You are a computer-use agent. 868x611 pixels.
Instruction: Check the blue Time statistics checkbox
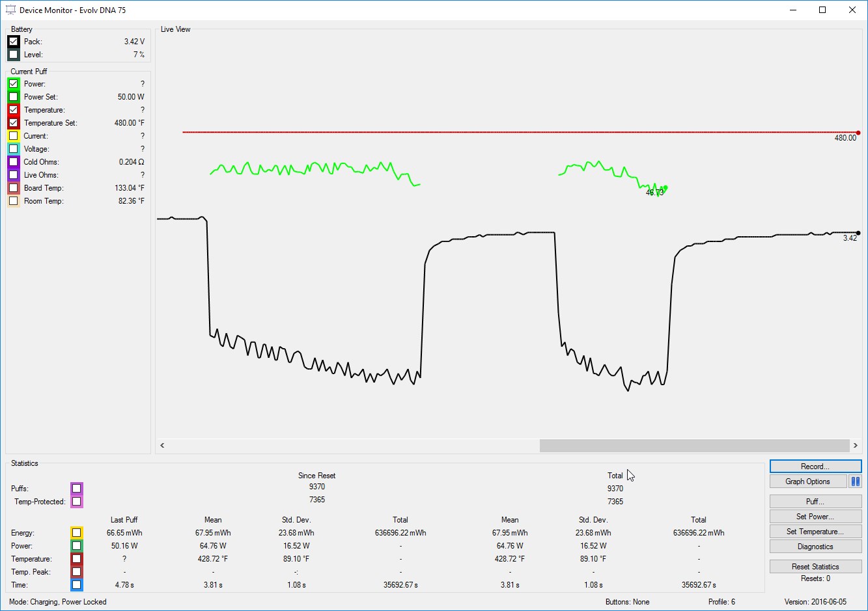coord(77,585)
